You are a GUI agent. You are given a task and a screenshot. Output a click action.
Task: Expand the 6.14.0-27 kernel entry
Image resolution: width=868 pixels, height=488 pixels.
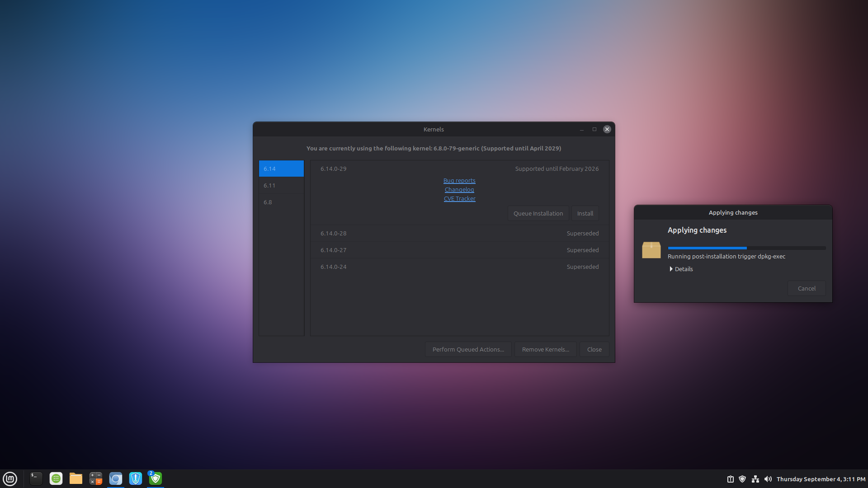[459, 250]
